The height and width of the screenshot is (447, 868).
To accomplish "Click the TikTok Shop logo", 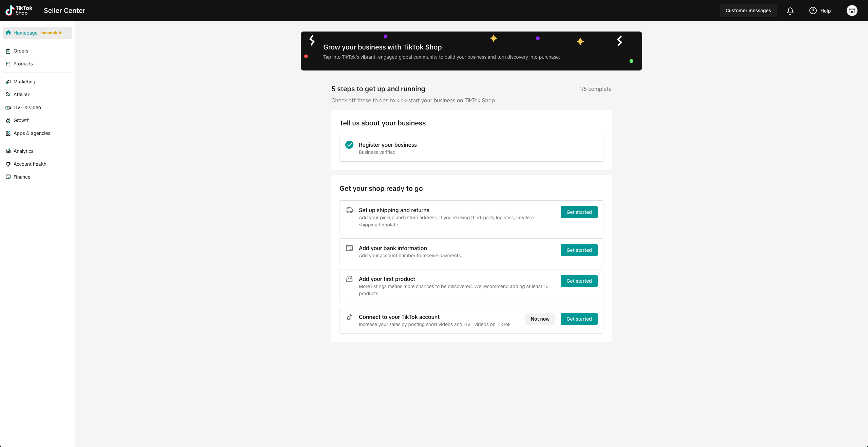I will click(x=19, y=11).
